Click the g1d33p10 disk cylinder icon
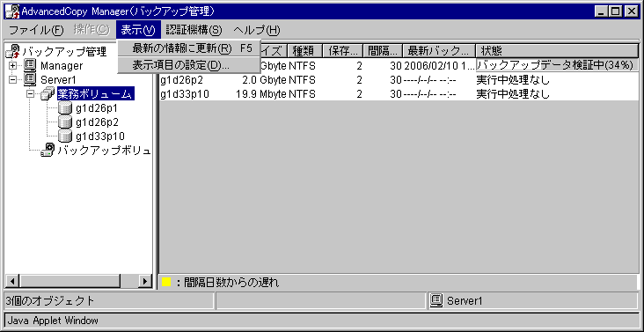 pos(65,136)
